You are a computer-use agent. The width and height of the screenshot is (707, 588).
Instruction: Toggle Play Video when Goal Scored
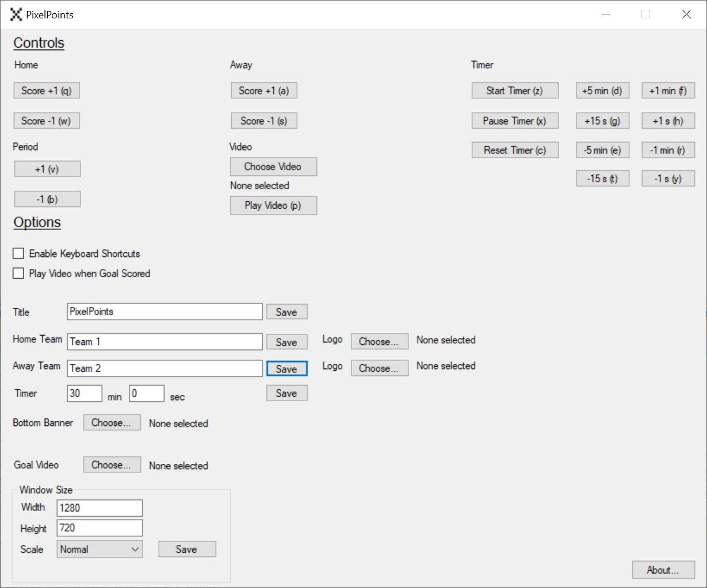18,273
